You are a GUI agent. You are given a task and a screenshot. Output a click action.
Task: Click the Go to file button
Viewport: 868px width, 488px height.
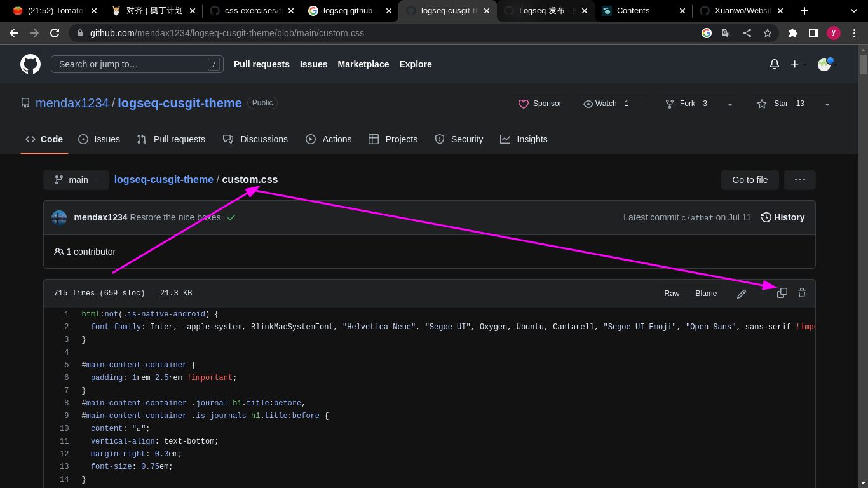pos(750,180)
